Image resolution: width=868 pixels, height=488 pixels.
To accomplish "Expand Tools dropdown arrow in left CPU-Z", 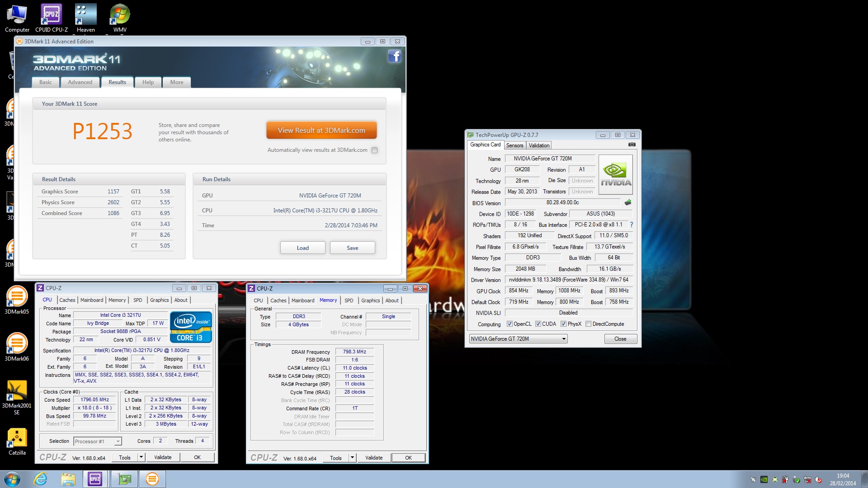I will point(141,457).
